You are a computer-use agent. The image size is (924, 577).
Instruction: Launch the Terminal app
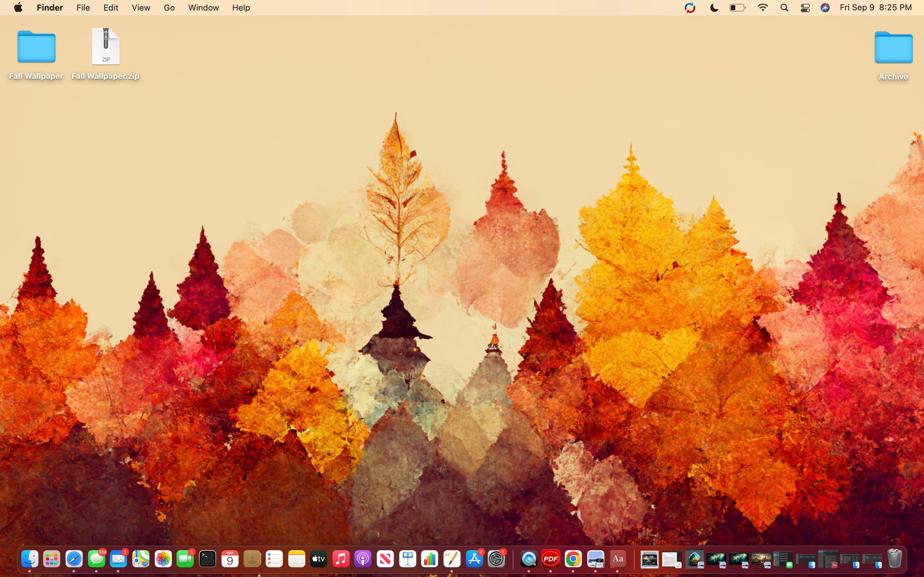click(207, 558)
